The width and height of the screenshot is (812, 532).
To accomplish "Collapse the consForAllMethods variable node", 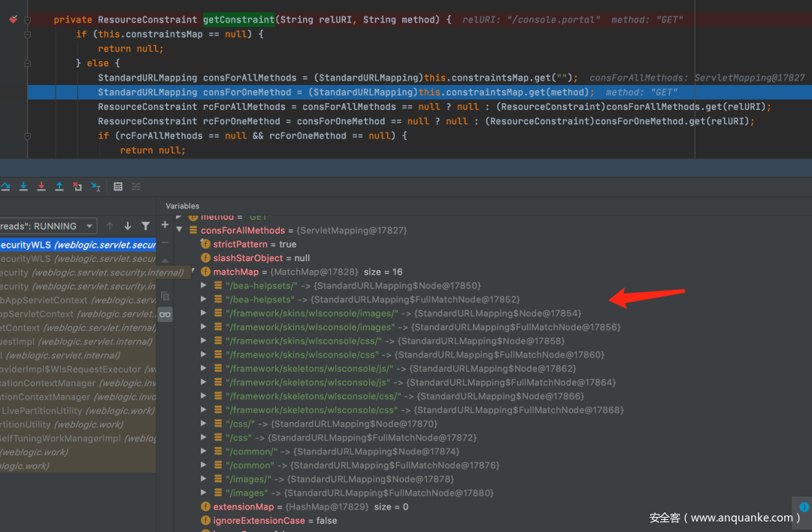I will point(180,230).
